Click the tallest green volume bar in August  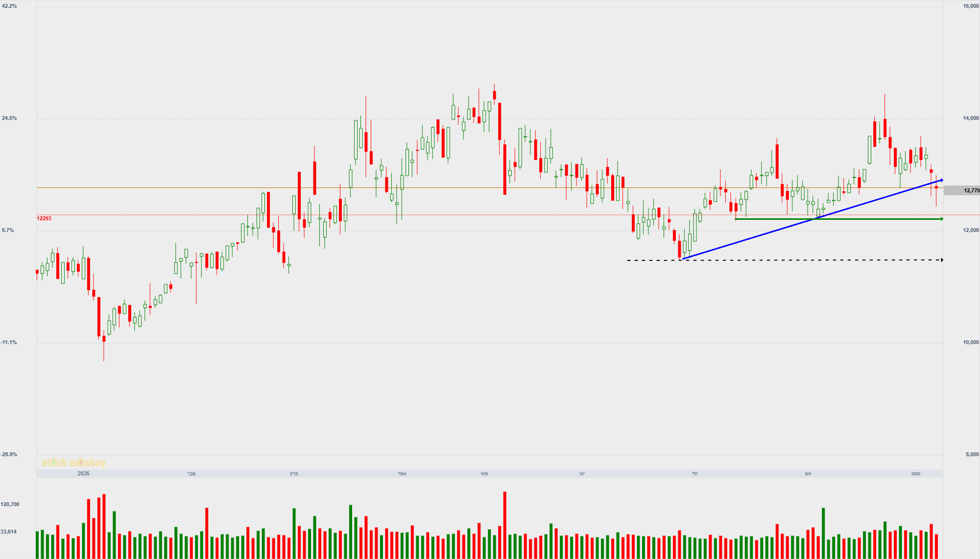(x=823, y=534)
